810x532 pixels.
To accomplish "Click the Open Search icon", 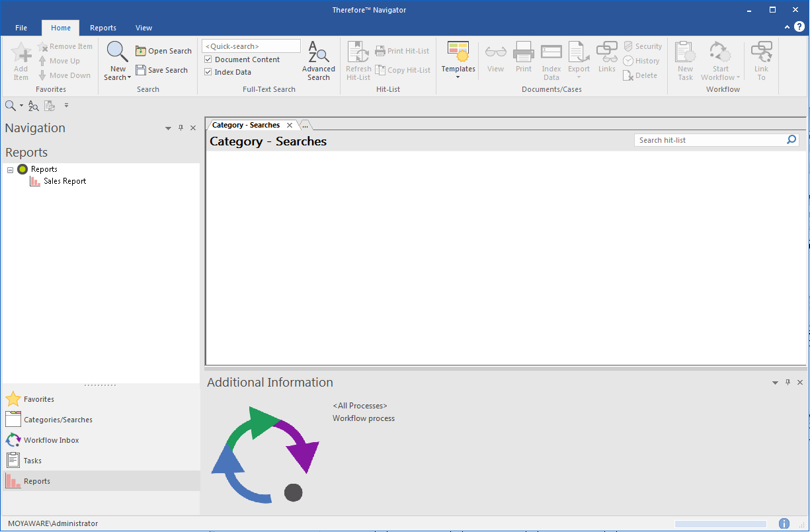I will 141,51.
